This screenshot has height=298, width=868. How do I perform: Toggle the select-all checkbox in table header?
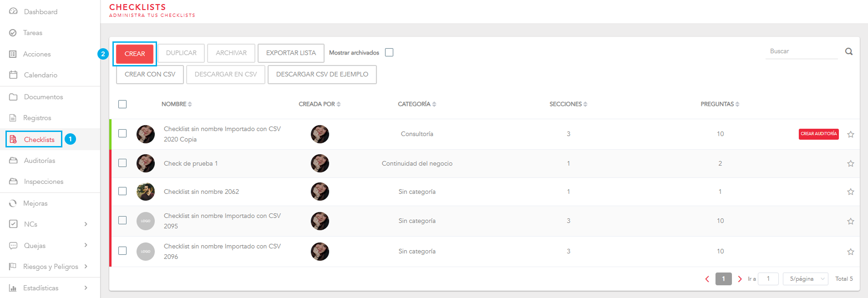[x=122, y=104]
